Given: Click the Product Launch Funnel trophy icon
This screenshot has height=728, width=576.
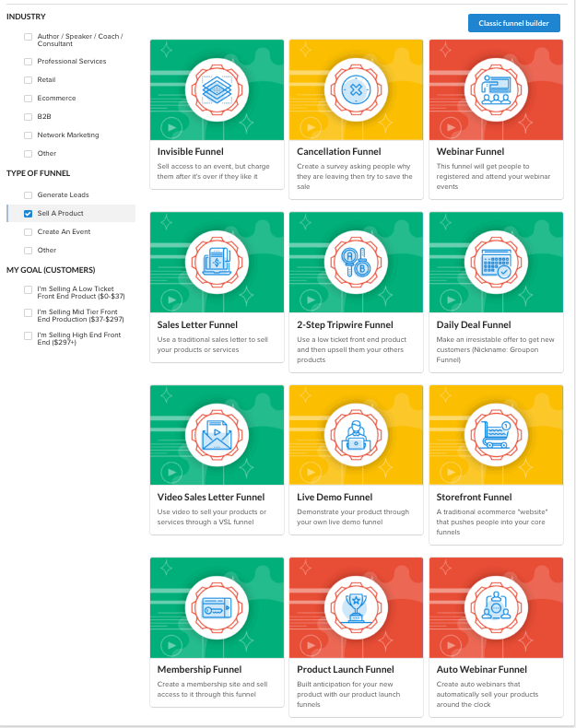Looking at the screenshot, I should (356, 608).
